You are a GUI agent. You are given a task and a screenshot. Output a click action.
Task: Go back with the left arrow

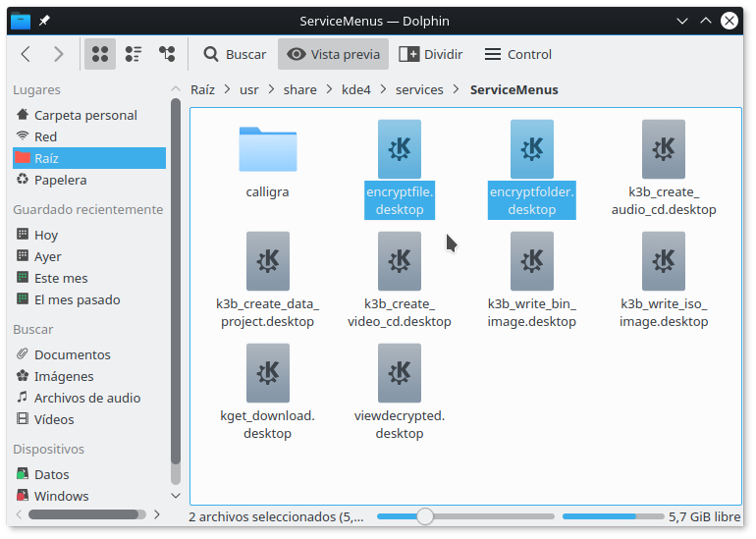[27, 54]
